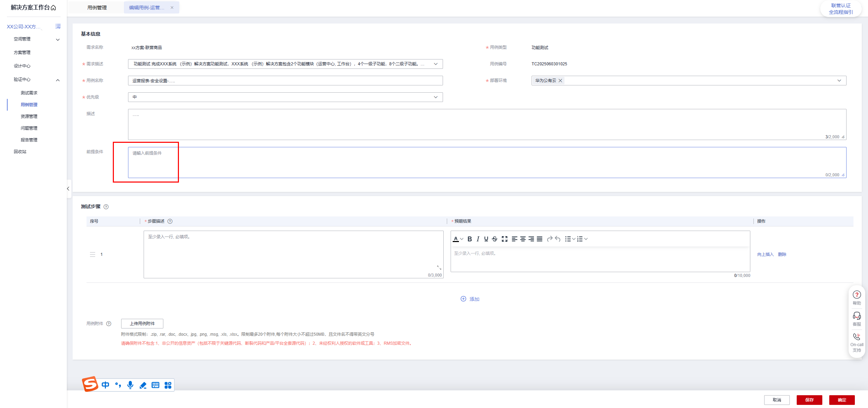
Task: Justify text in the 预期结果 editor
Action: click(x=540, y=239)
